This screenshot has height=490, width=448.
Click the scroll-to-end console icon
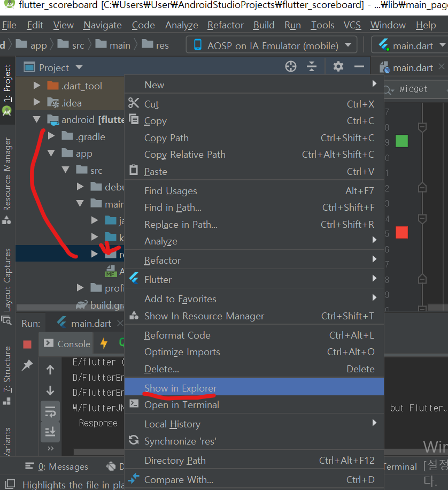click(x=50, y=432)
